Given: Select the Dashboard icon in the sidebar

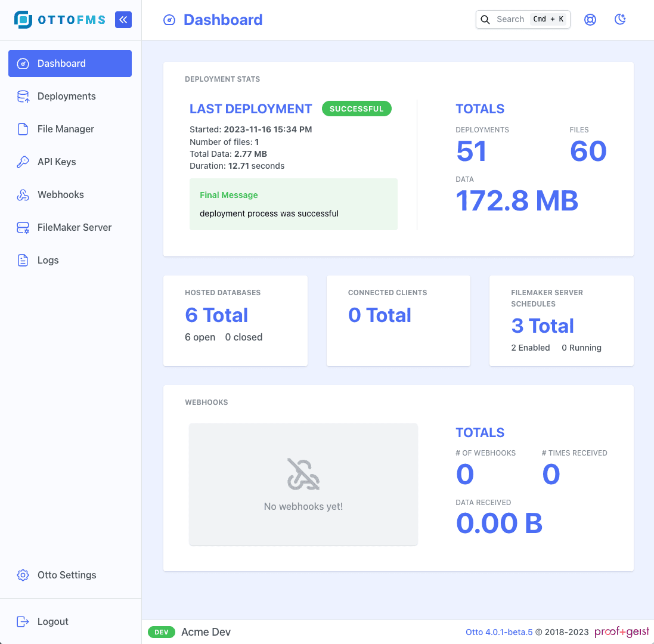Looking at the screenshot, I should [x=23, y=63].
